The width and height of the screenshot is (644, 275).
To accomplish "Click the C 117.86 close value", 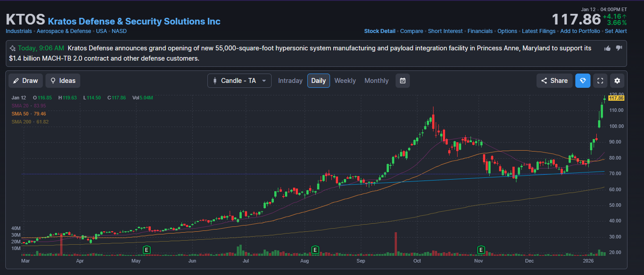I will tap(116, 98).
